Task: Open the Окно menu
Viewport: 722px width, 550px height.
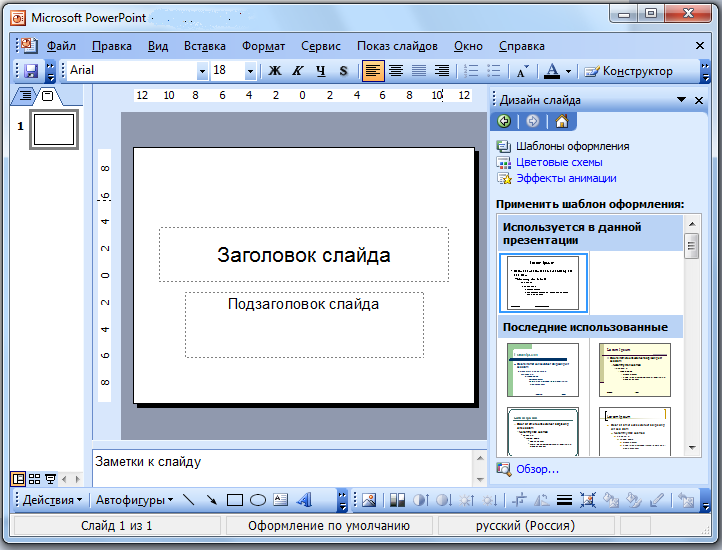Action: point(468,46)
